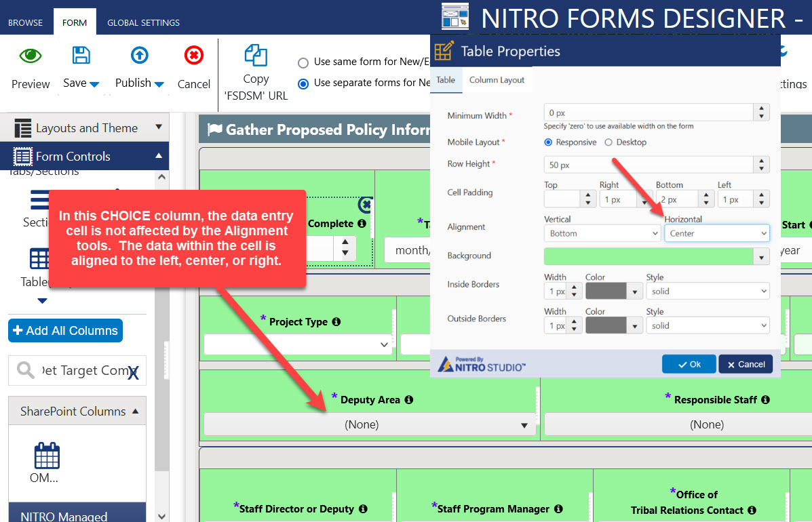Click the Minimum Width input field
Viewport: 812px width, 522px height.
649,113
